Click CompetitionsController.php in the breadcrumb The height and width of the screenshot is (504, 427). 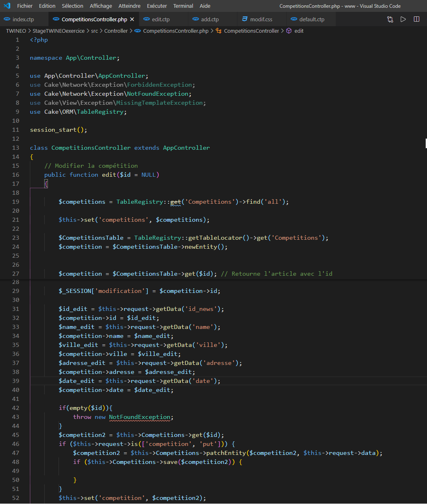176,31
